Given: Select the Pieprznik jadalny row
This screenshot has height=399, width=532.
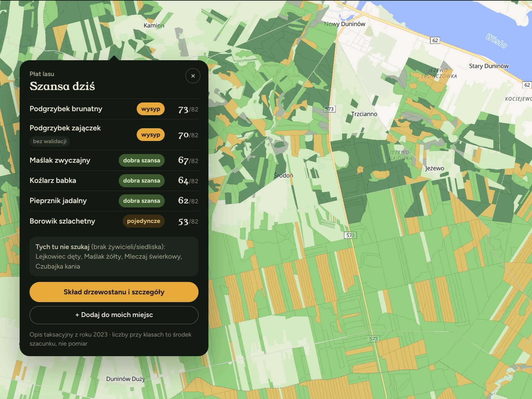Looking at the screenshot, I should point(114,201).
